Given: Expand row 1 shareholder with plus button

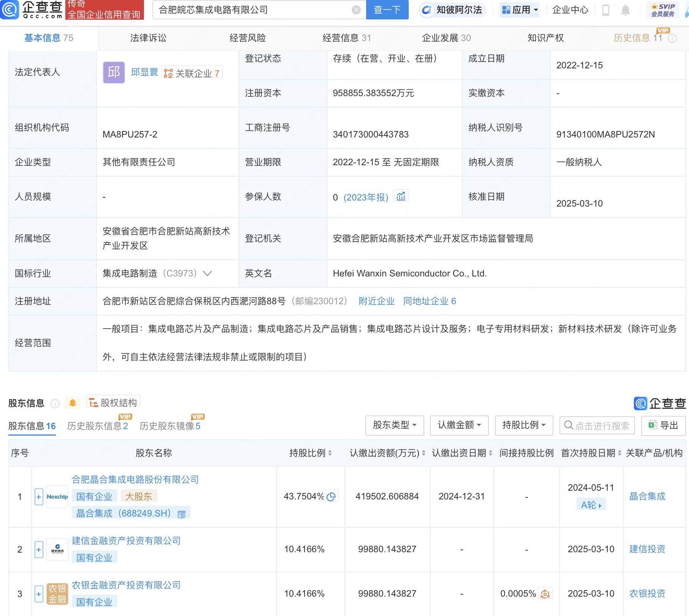Looking at the screenshot, I should (x=39, y=496).
